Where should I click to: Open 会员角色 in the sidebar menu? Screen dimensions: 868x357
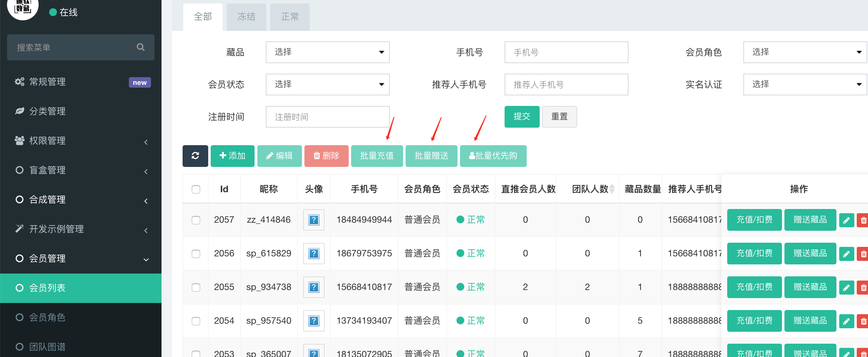(47, 317)
